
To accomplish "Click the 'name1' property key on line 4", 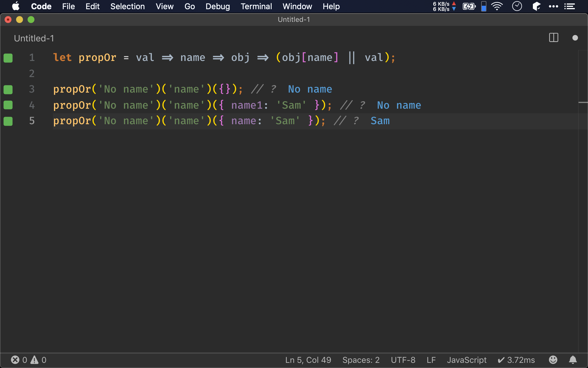I will 247,105.
